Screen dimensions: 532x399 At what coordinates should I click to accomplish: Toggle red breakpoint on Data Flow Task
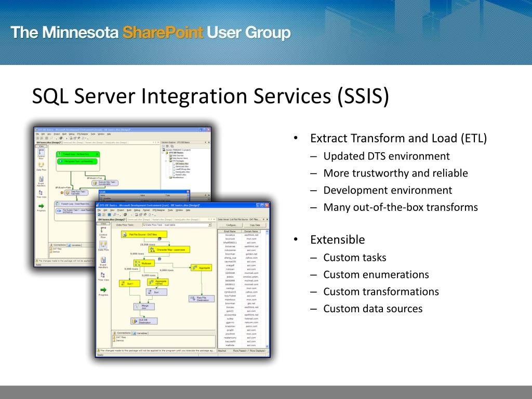click(62, 193)
